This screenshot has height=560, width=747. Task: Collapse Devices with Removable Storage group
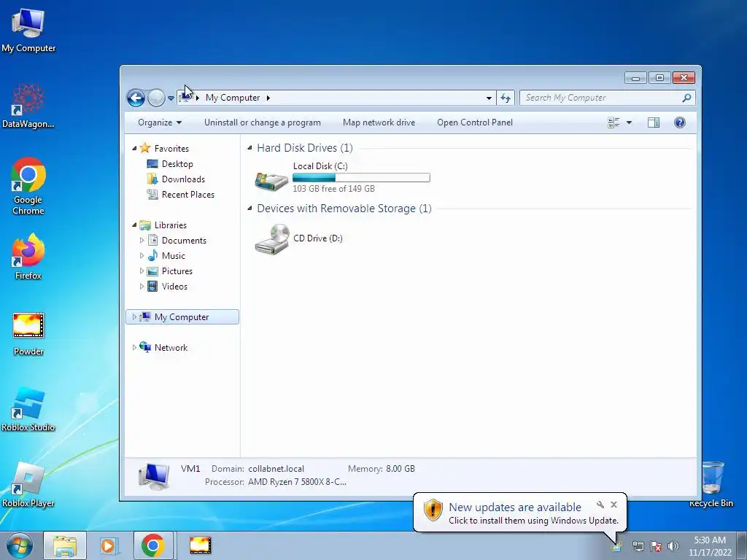click(x=249, y=209)
